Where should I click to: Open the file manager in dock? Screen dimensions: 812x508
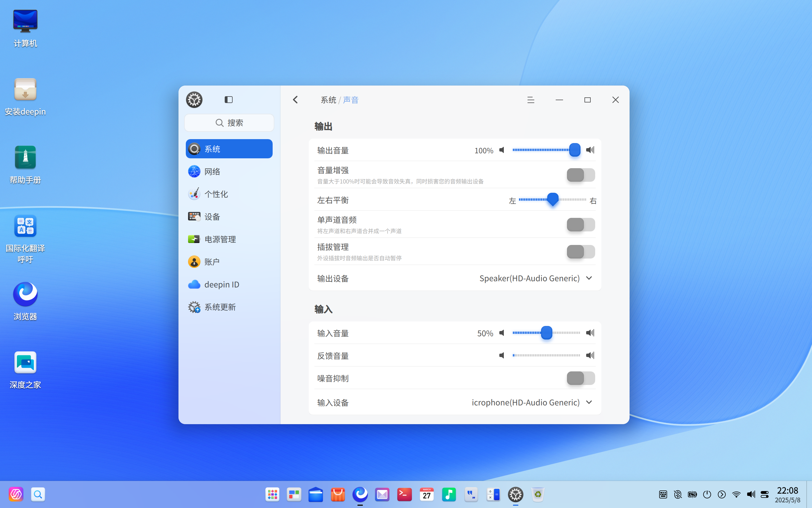pyautogui.click(x=316, y=494)
